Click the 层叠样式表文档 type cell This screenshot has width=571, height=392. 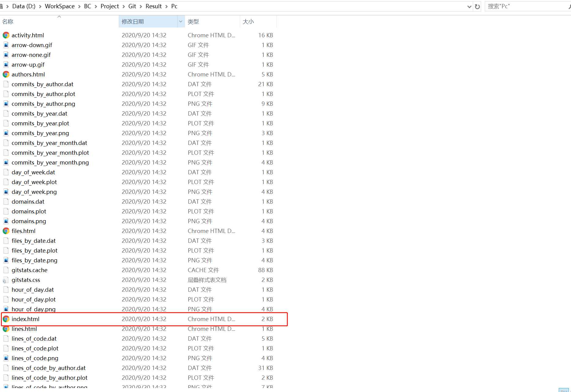click(x=207, y=280)
